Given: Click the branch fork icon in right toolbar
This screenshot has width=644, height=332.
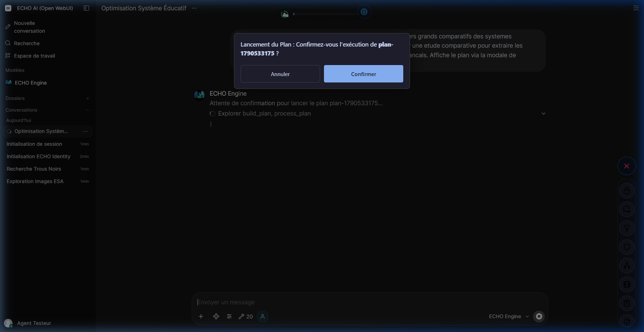Looking at the screenshot, I should [627, 266].
